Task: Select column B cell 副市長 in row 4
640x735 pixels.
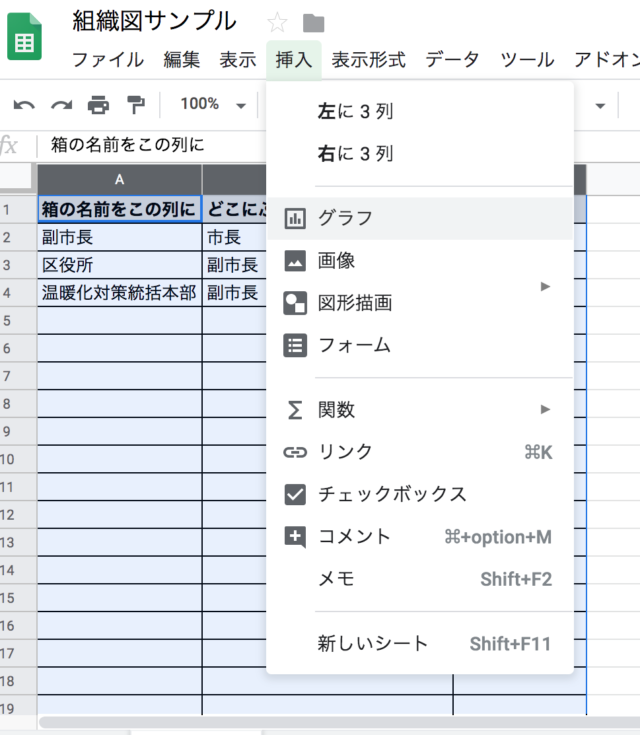Action: pos(234,292)
